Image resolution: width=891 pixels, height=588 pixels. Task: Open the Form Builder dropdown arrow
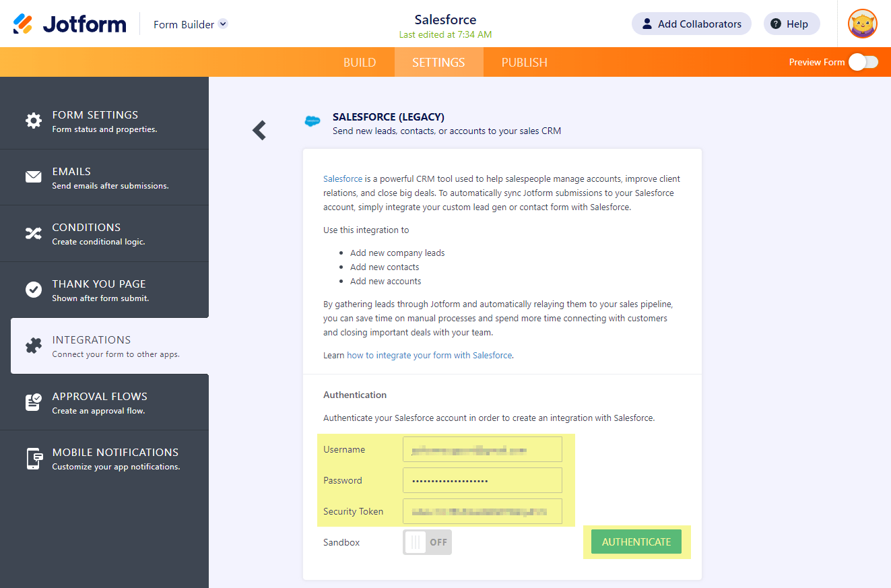[224, 24]
